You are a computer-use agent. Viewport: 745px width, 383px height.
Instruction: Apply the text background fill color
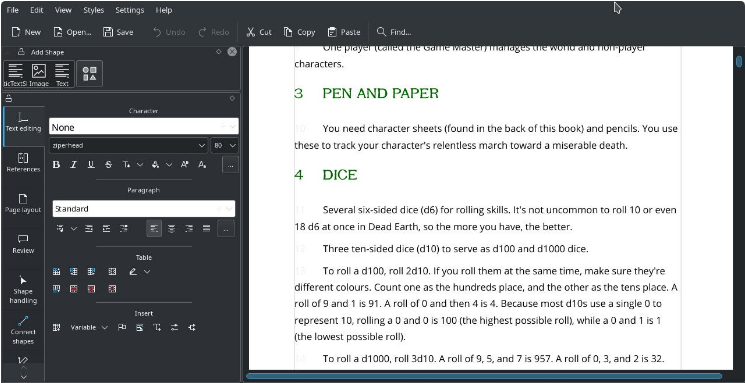[x=155, y=164]
